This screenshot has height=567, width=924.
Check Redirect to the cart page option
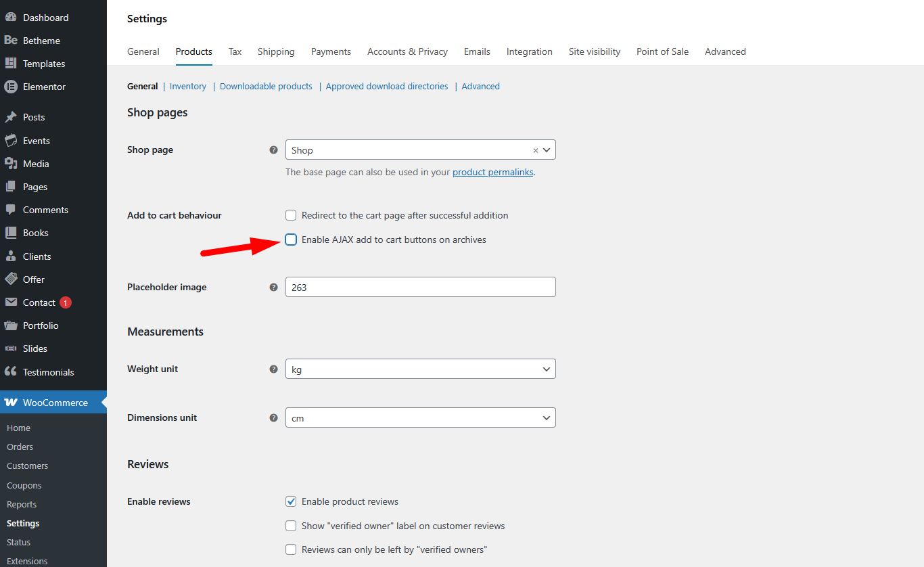[291, 215]
